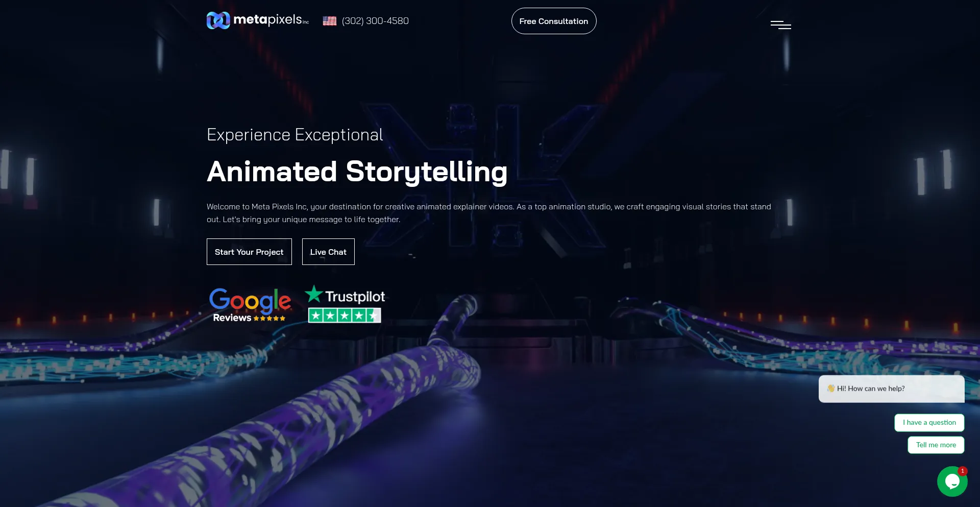The height and width of the screenshot is (507, 980).
Task: Click the red notification badge on chat
Action: click(x=962, y=471)
